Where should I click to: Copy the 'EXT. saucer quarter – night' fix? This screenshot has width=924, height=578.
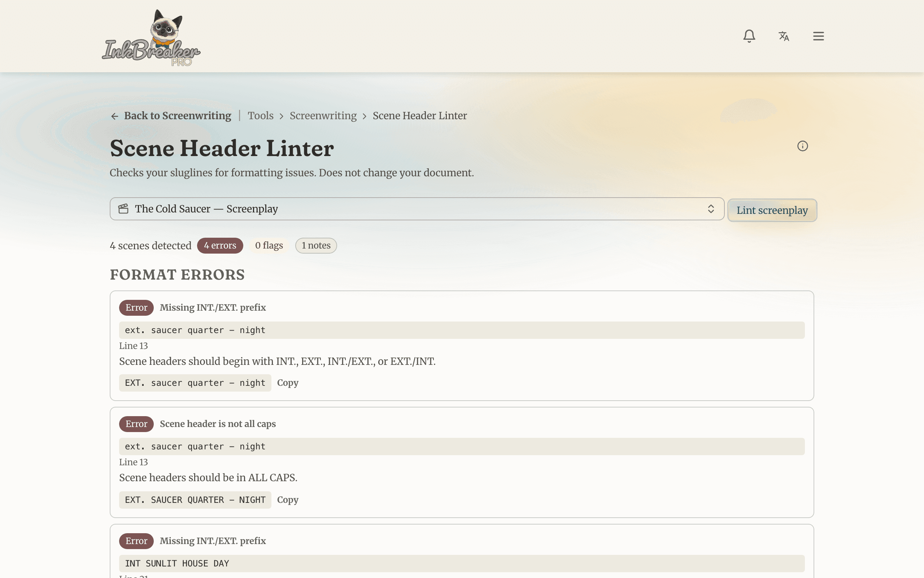tap(288, 383)
